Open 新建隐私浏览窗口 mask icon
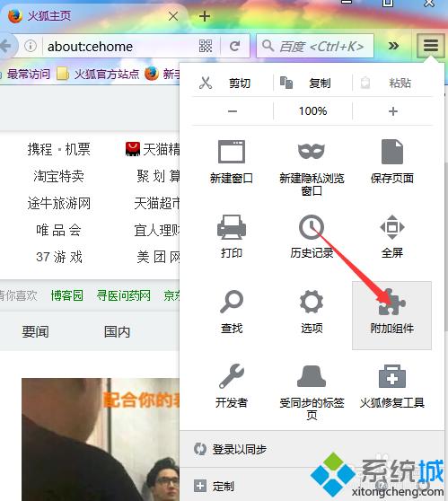This screenshot has width=448, height=501. point(312,151)
